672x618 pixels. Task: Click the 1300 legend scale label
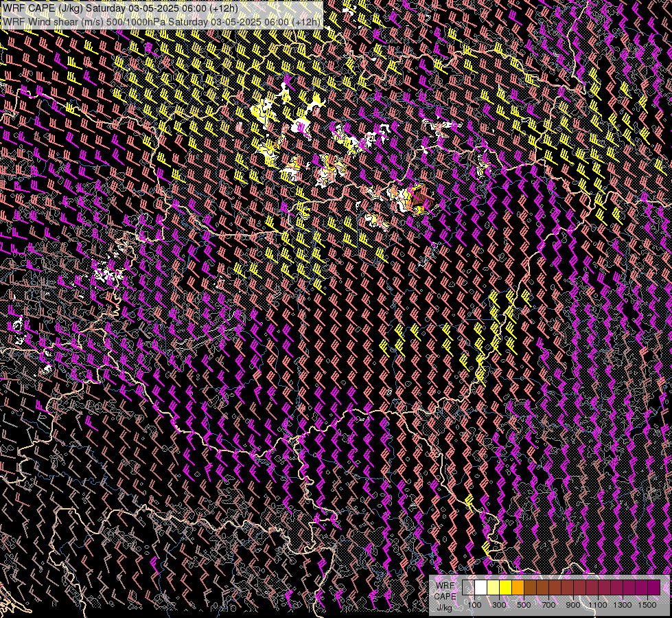pos(623,605)
